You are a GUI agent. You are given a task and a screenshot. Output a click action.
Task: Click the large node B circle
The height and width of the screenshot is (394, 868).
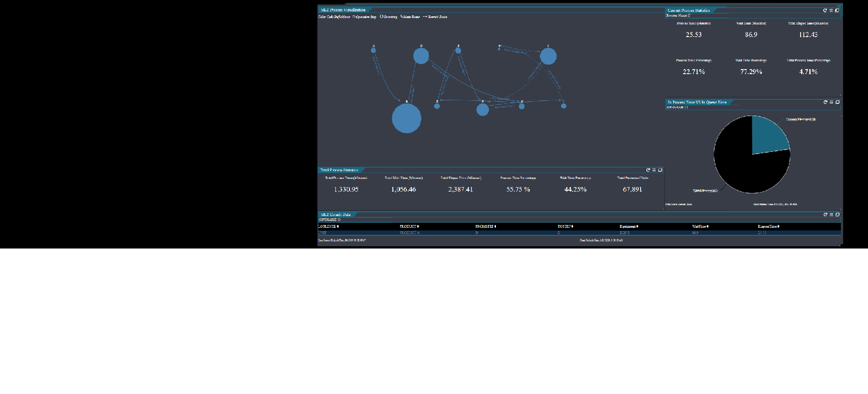tap(406, 118)
